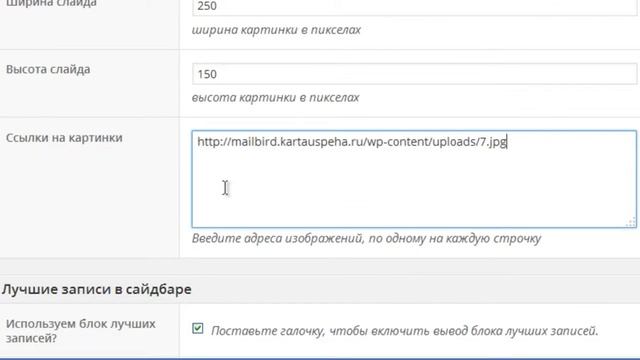640x360 pixels.
Task: Click the label 'Используем блок лучших записей?'
Action: (80, 331)
